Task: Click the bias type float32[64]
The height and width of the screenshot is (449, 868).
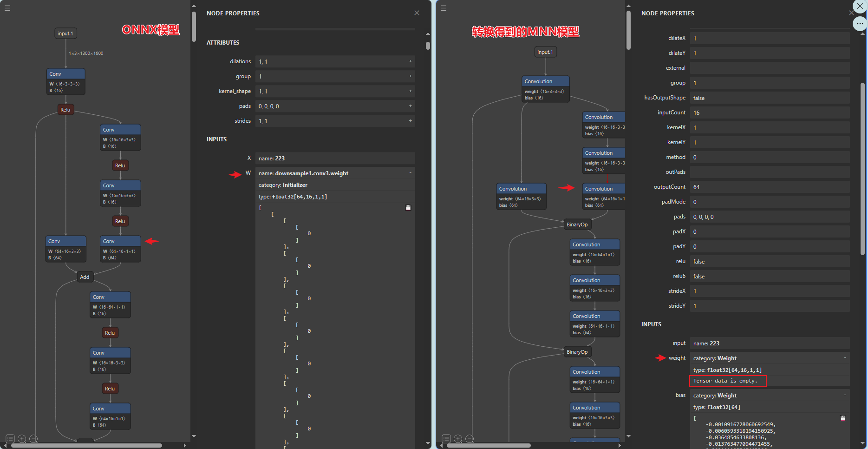Action: click(717, 407)
